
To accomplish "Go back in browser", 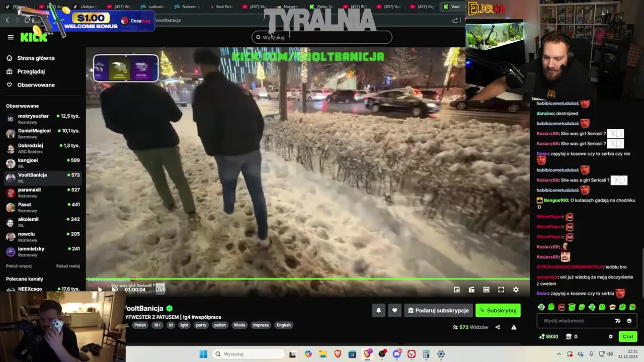I will (x=7, y=20).
